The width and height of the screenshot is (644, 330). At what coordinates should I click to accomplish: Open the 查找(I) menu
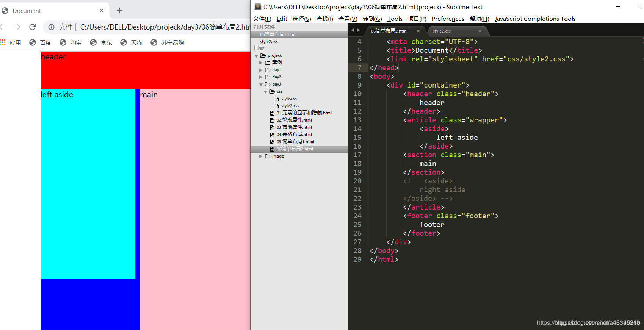pyautogui.click(x=325, y=19)
